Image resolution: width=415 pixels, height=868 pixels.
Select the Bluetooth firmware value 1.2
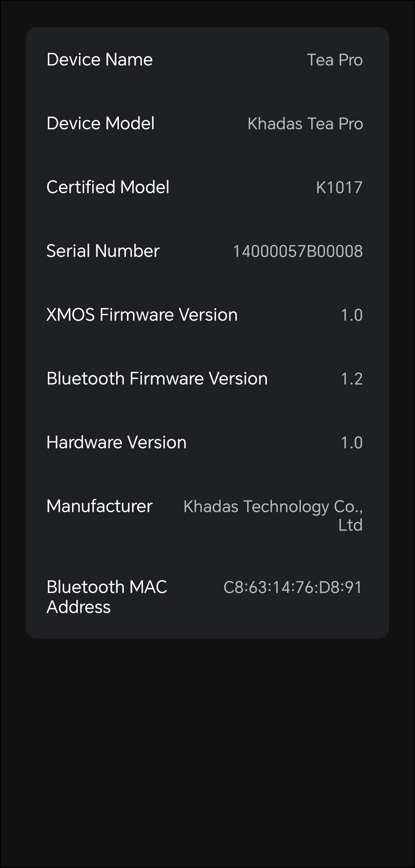pyautogui.click(x=351, y=379)
